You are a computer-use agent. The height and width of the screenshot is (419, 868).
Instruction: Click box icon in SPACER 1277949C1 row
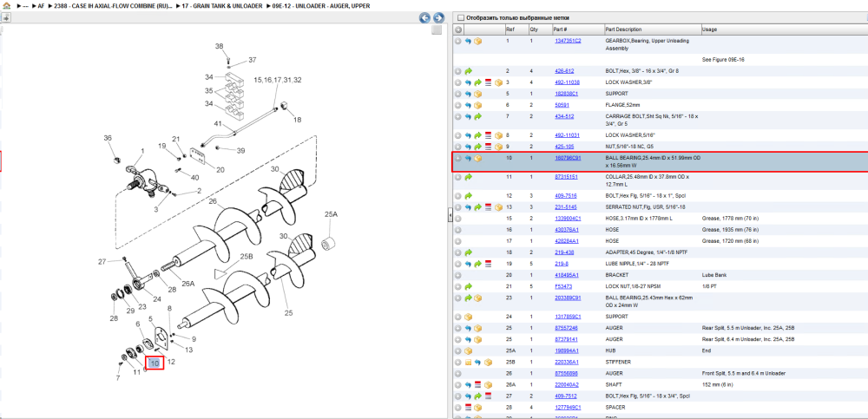click(477, 408)
